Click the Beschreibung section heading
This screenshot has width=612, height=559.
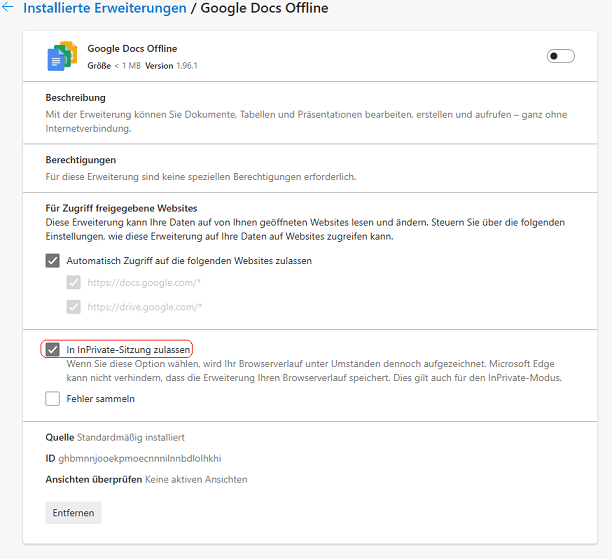[x=75, y=98]
